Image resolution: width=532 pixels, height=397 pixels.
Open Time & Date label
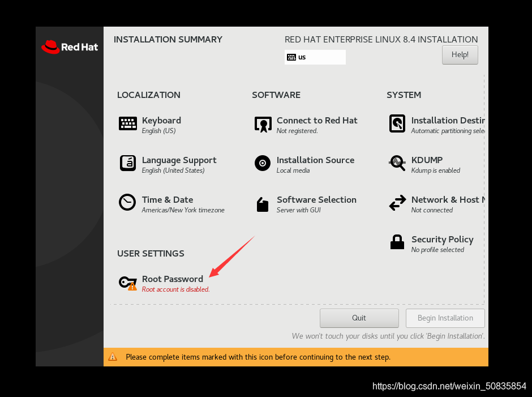point(168,200)
